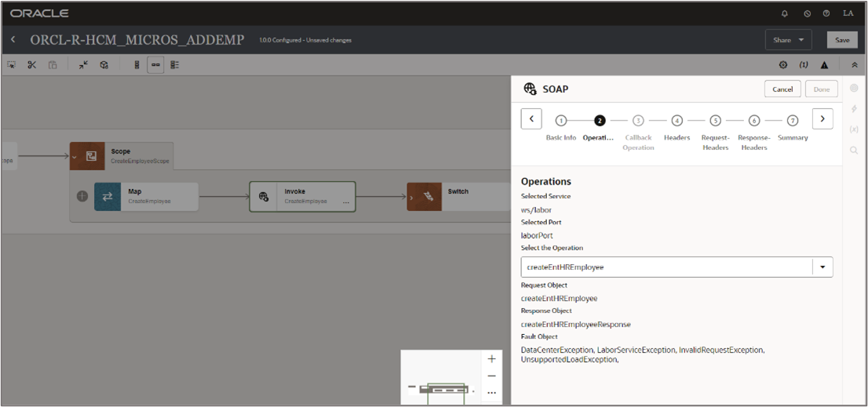
Task: Click the laborPort selected port text
Action: 537,235
